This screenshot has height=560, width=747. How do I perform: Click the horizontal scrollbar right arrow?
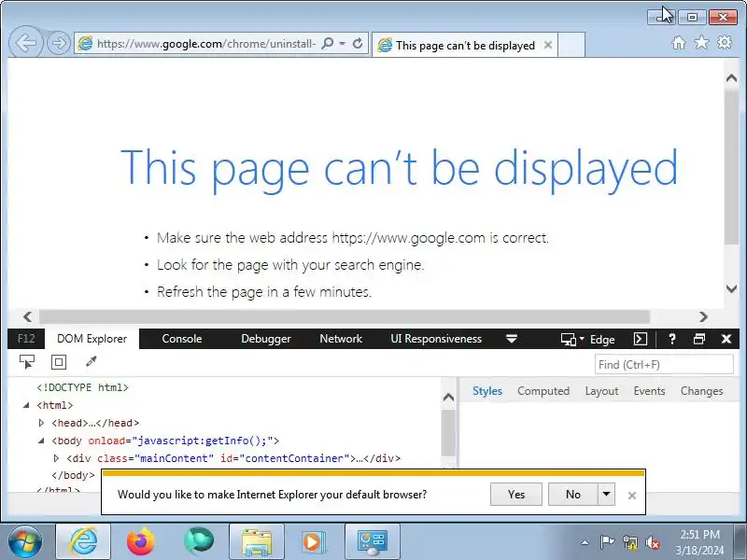703,316
